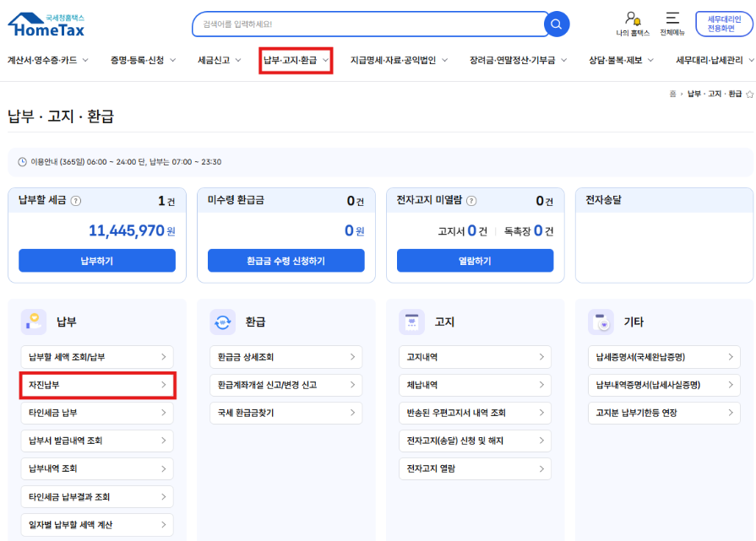Screen dimensions: 756x541
Task: Open 환급금 상세조회 item
Action: [x=286, y=357]
